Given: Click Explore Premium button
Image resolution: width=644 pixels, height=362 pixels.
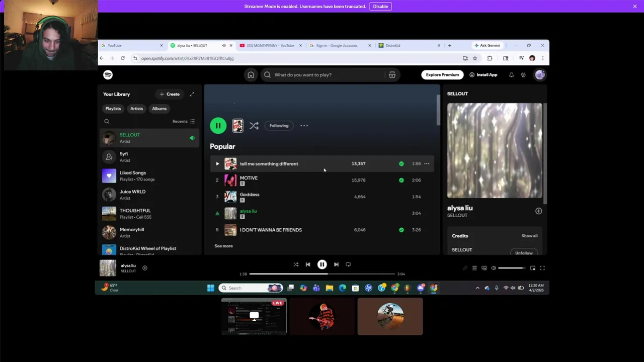Looking at the screenshot, I should (442, 75).
